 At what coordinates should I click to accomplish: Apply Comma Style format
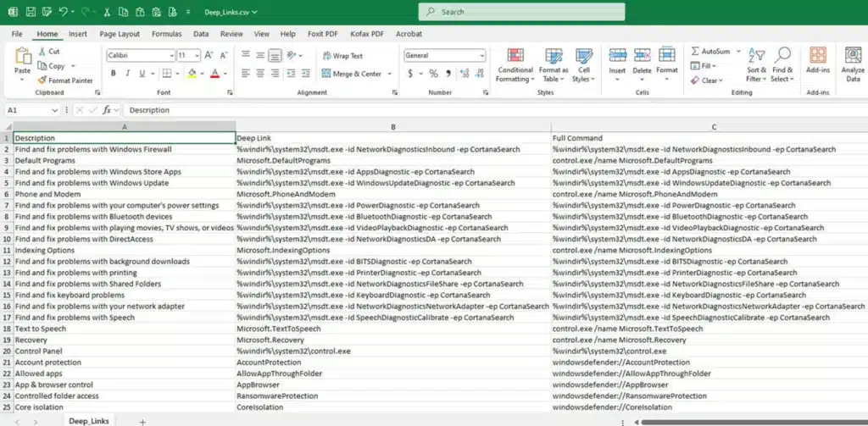(448, 74)
